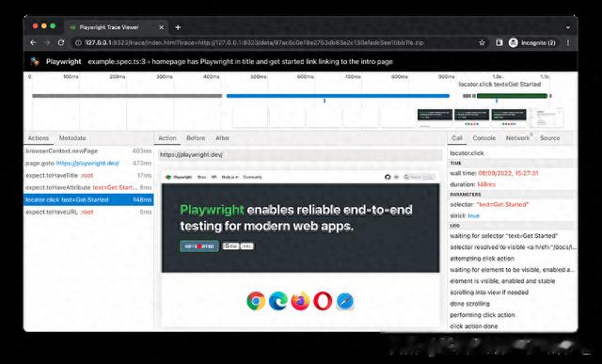The height and width of the screenshot is (364, 602).
Task: Click the browser forward arrow
Action: [47, 42]
